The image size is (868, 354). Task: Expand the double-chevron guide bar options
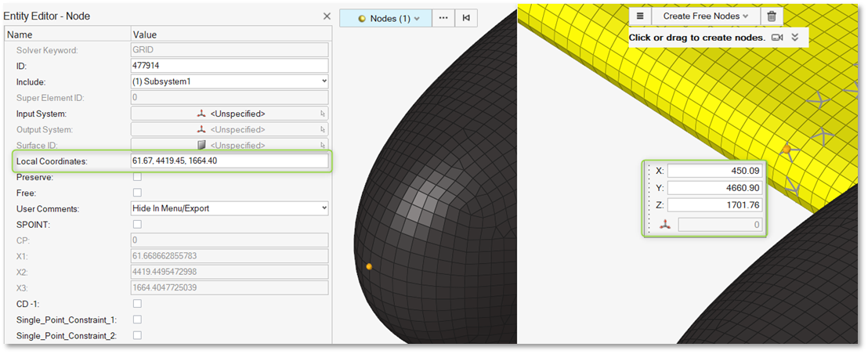point(795,38)
